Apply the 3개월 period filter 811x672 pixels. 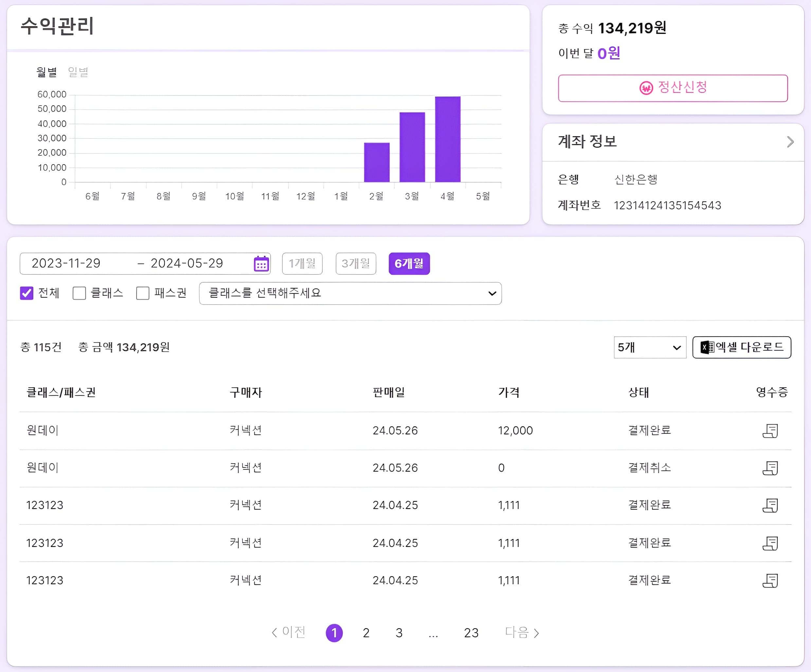355,264
